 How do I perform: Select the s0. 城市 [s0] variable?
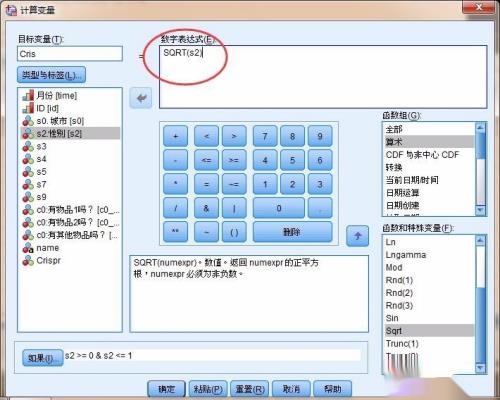click(70, 121)
